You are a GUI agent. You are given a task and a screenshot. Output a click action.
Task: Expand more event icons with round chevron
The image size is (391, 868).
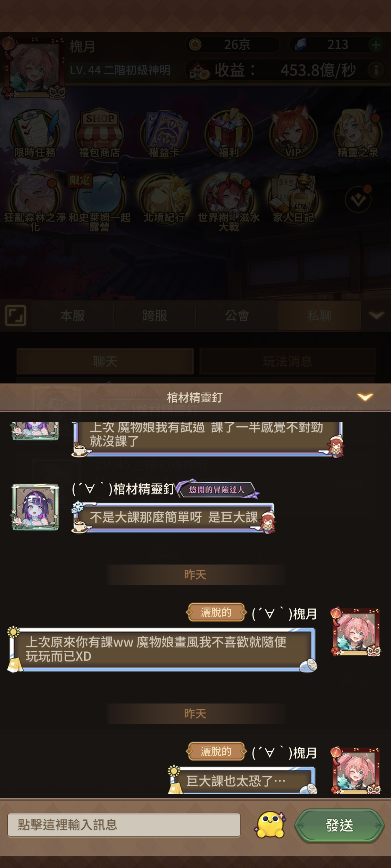click(x=358, y=200)
